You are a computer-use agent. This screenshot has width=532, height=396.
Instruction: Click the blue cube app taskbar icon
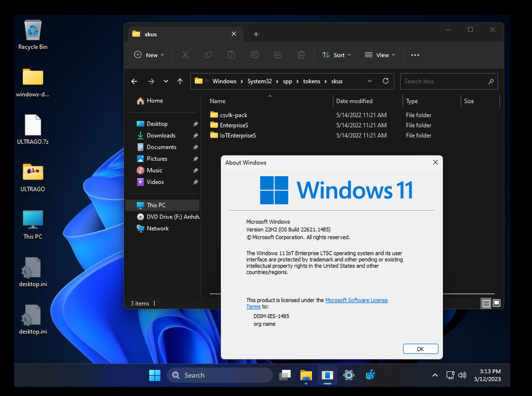[x=370, y=375]
